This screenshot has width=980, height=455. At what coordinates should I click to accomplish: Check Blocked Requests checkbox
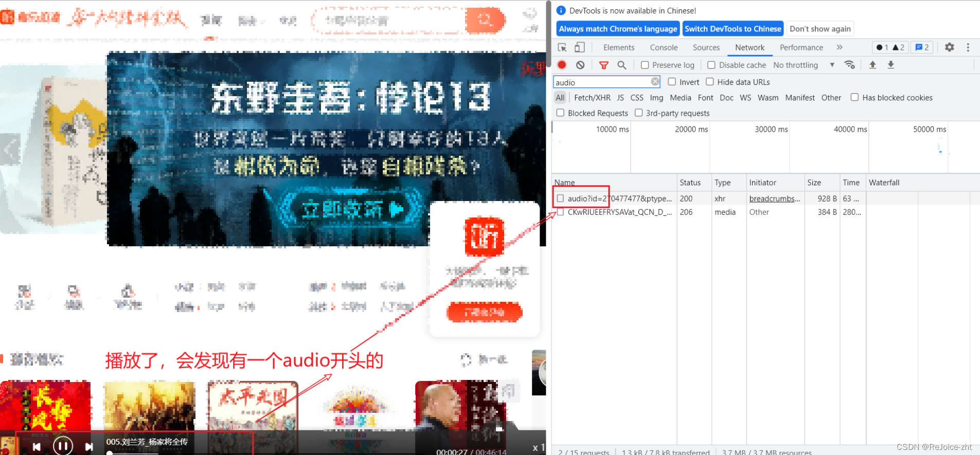[x=561, y=113]
